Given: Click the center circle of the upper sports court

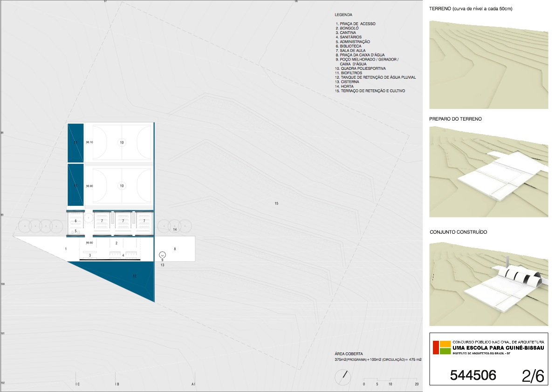Looking at the screenshot, I should pyautogui.click(x=122, y=142).
